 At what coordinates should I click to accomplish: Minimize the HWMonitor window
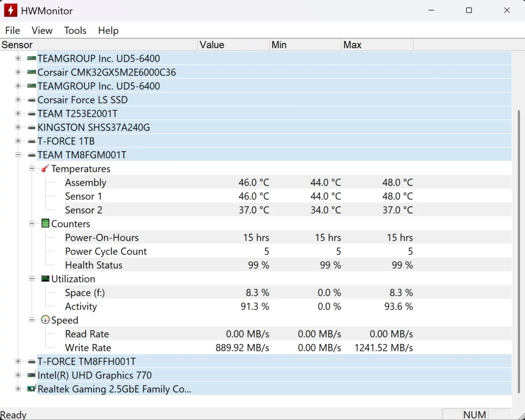coord(431,10)
